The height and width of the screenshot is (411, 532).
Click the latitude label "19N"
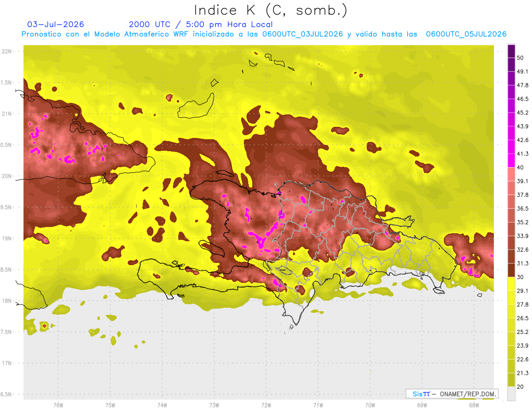7,238
